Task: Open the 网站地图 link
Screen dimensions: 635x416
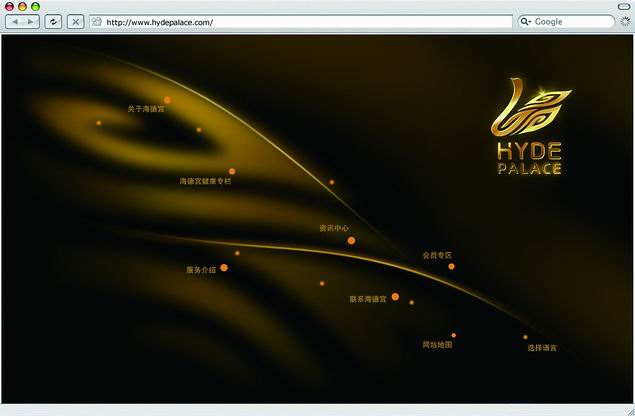Action: click(x=437, y=345)
